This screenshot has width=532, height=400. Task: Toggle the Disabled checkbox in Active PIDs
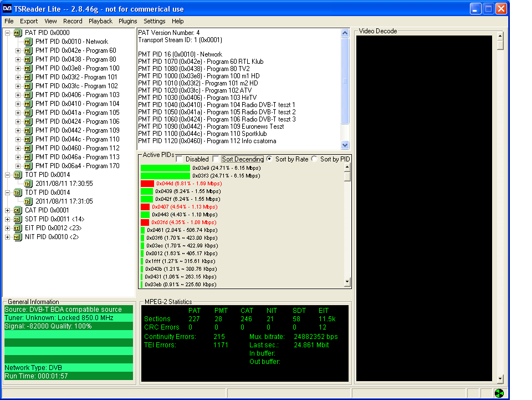coord(180,159)
